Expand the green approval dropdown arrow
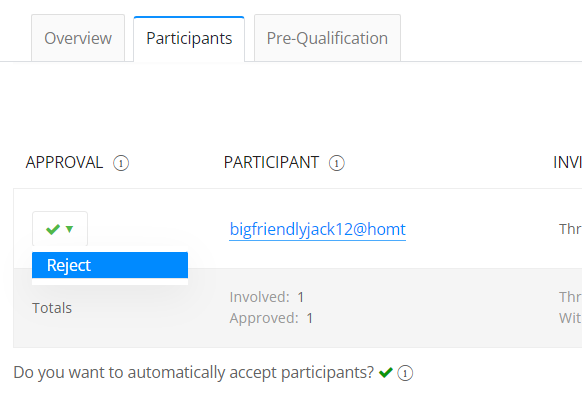This screenshot has width=582, height=394. tap(69, 229)
